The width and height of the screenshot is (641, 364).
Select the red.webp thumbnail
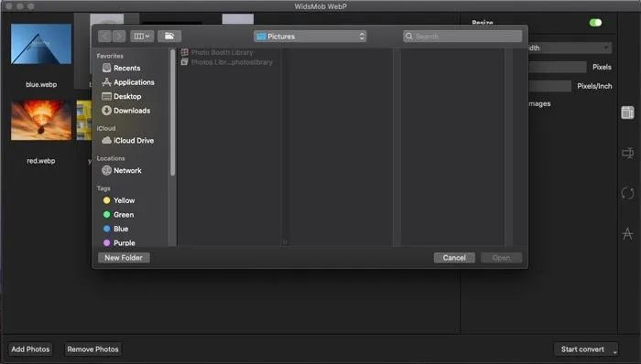(x=41, y=121)
